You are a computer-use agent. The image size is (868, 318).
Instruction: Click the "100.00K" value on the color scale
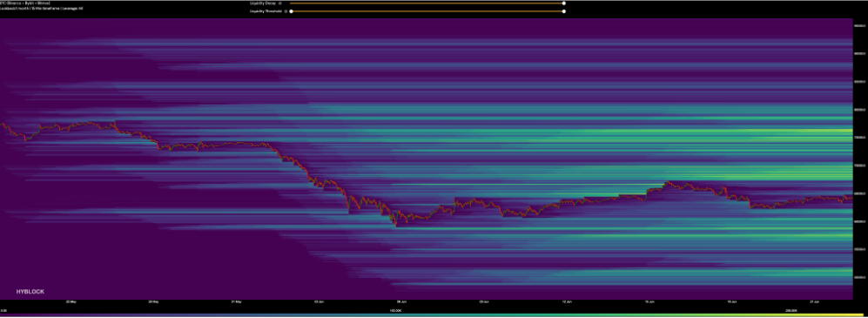(x=395, y=311)
